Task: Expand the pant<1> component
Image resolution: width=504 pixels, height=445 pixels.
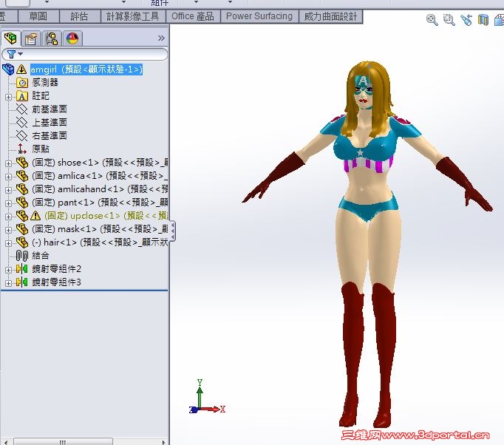Action: (8, 203)
